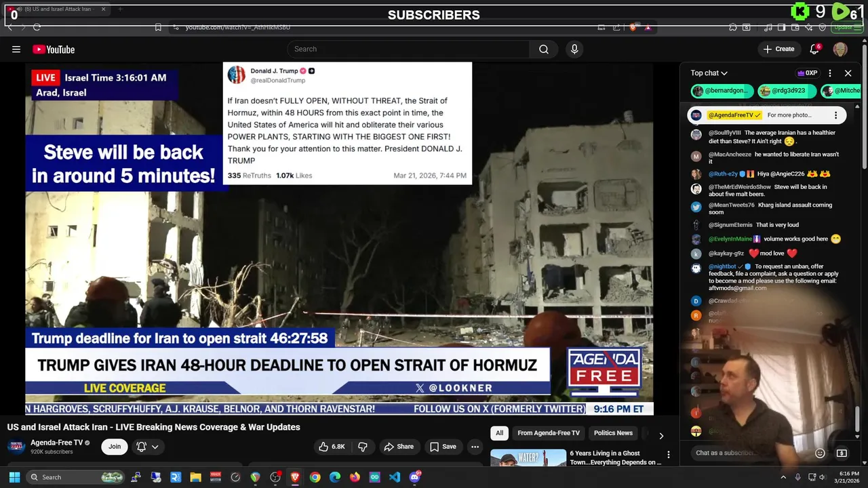Open the playlist music-note toolbar icon
The image size is (868, 488).
768,27
